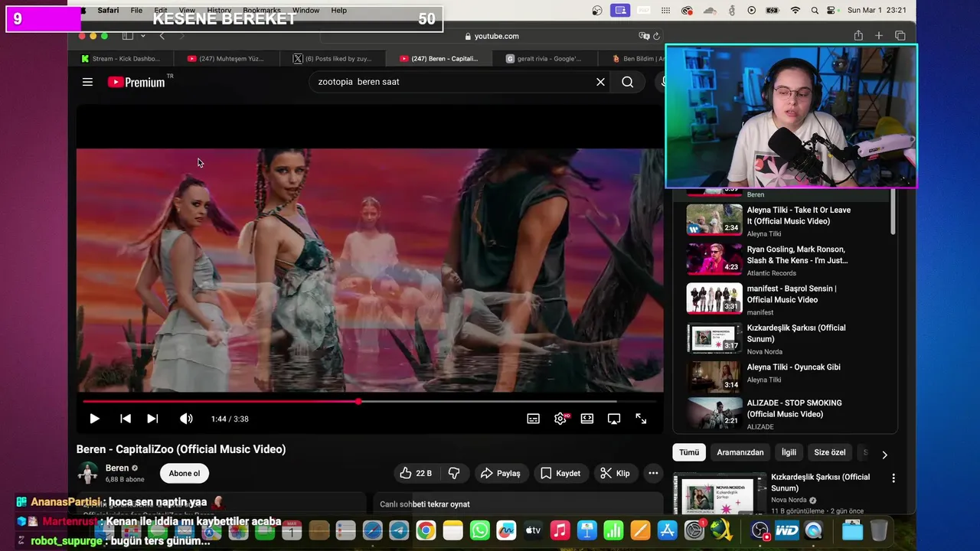Open Safari translate icon in address bar
This screenshot has height=551, width=980.
(644, 36)
